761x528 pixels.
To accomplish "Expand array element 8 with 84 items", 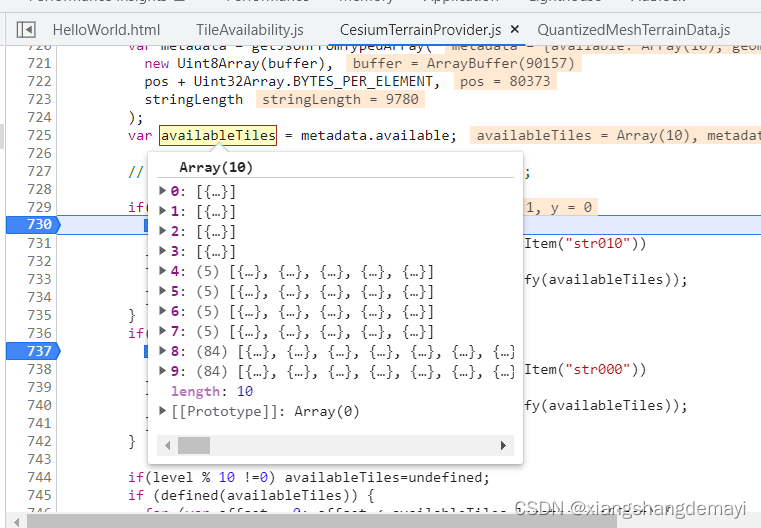I will (163, 351).
